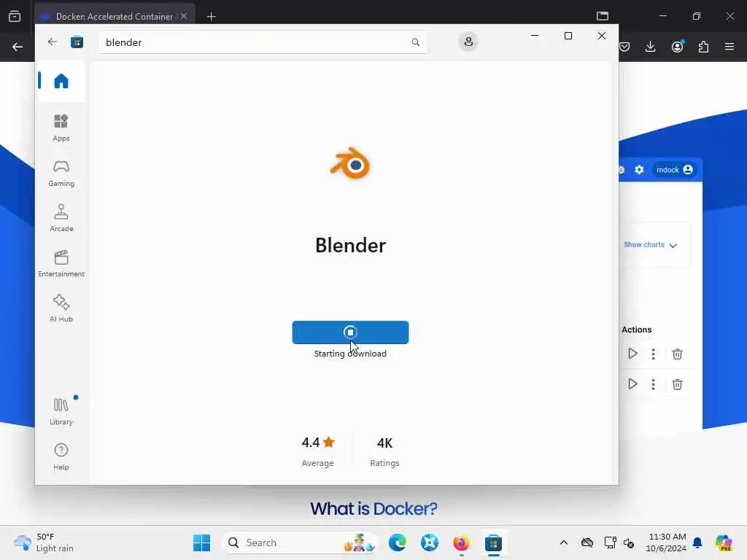Delete the second container row
The image size is (747, 560).
click(677, 384)
